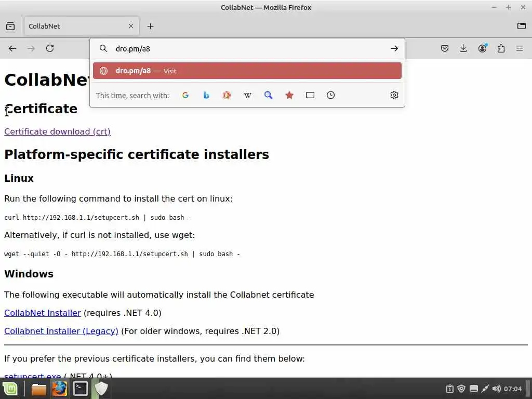Click the 07:04 clock
This screenshot has width=532, height=399.
[513, 389]
